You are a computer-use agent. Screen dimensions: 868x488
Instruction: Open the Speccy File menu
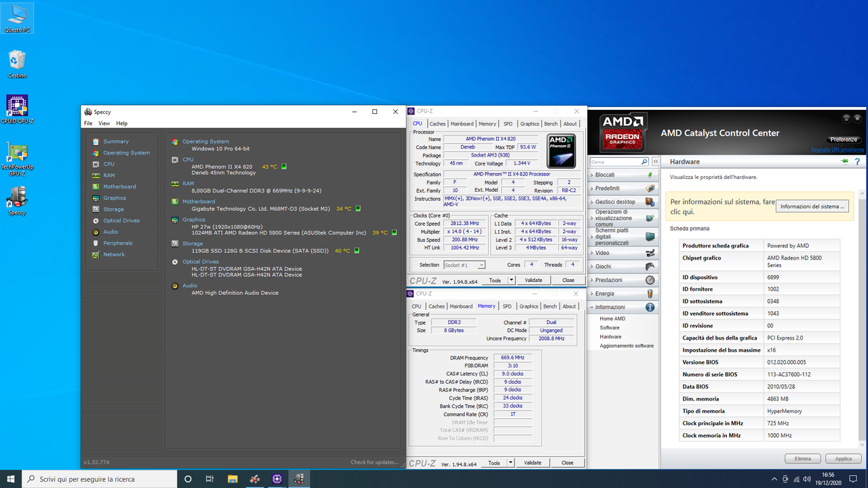point(88,123)
